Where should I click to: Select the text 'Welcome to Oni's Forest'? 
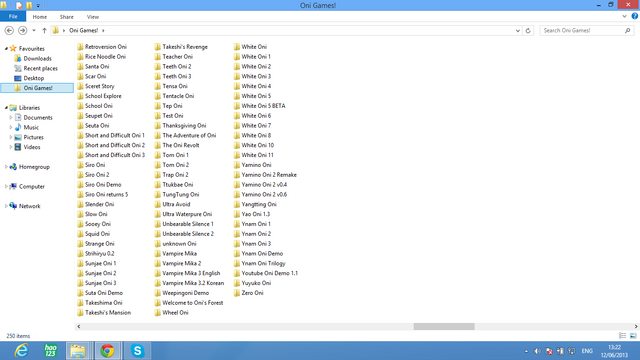[x=193, y=303]
